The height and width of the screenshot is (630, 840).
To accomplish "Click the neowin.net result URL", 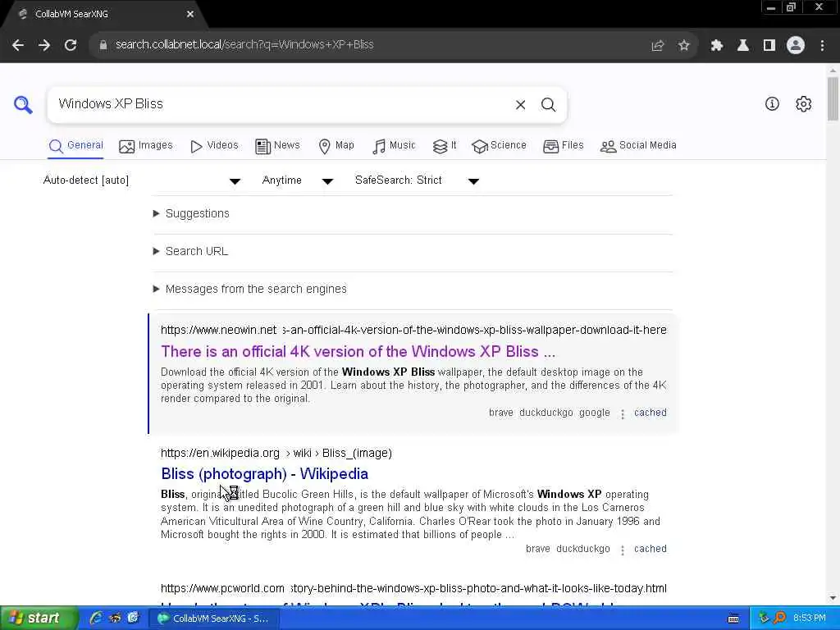I will 413,330.
